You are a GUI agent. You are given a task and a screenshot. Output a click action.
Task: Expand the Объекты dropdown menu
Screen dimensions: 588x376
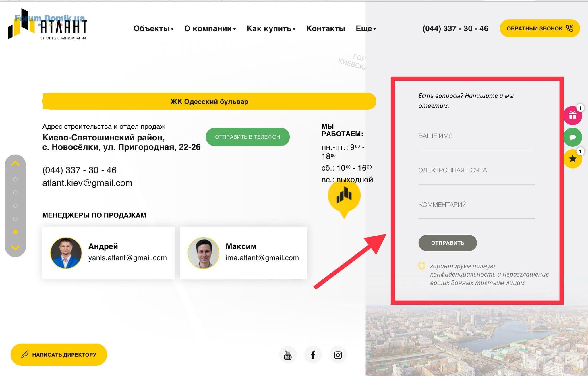(154, 28)
